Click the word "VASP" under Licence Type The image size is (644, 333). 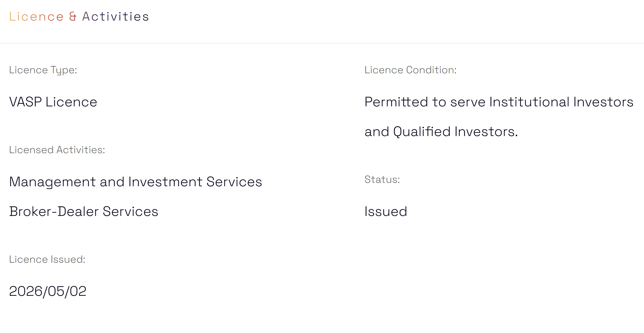tap(25, 102)
